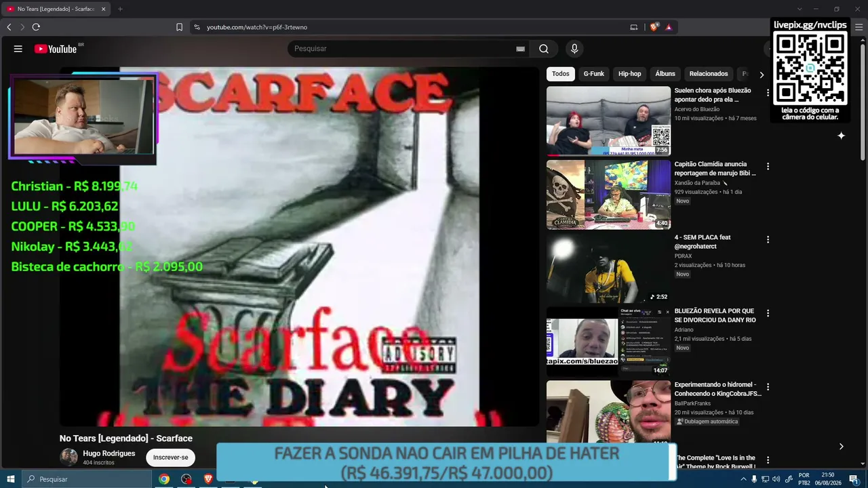This screenshot has width=868, height=488.
Task: Open more options for SEM PLACA video
Action: [768, 239]
